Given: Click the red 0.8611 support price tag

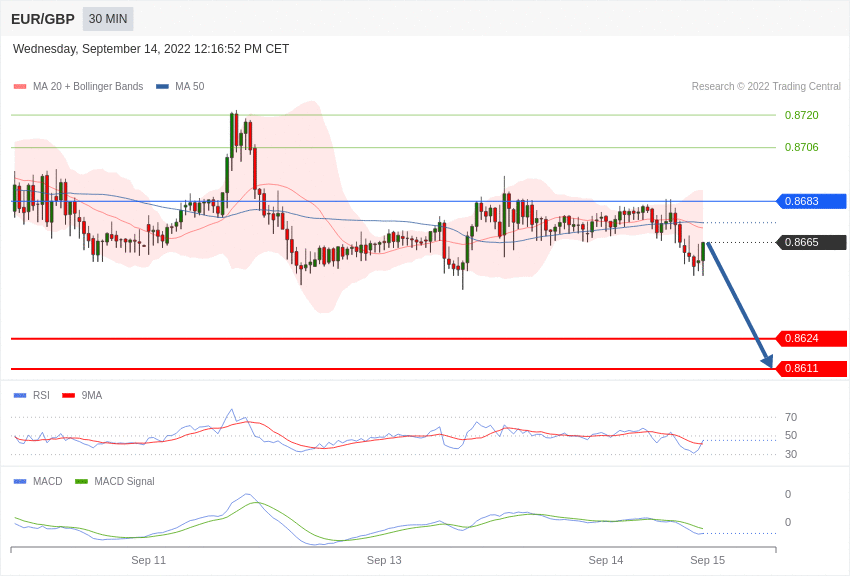Looking at the screenshot, I should [x=812, y=368].
